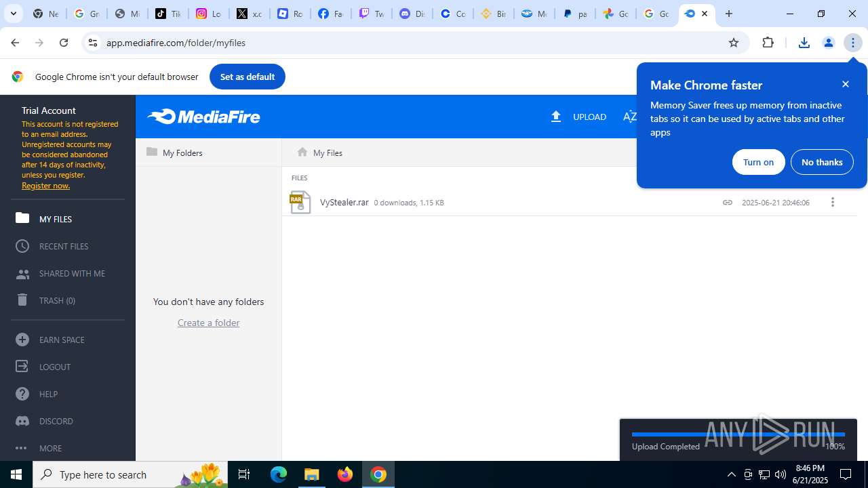Close the active MediaFire tab
The width and height of the screenshot is (868, 488).
pyautogui.click(x=705, y=14)
